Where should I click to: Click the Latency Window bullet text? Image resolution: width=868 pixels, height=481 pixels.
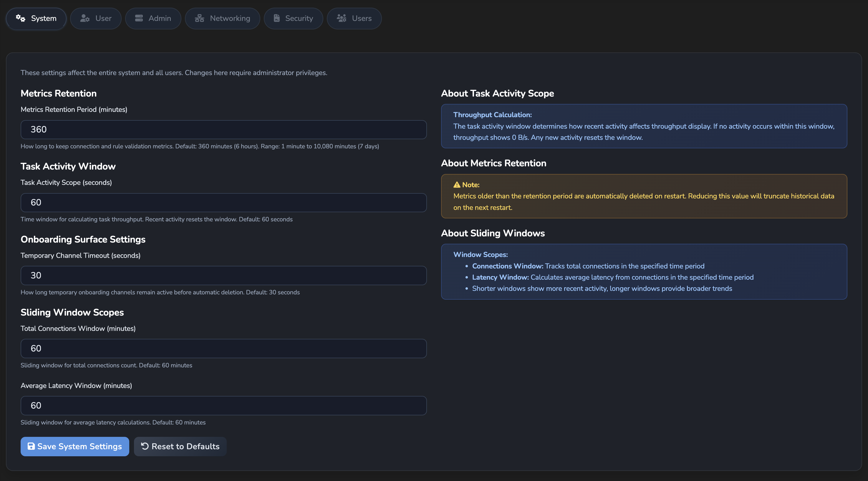coord(613,277)
